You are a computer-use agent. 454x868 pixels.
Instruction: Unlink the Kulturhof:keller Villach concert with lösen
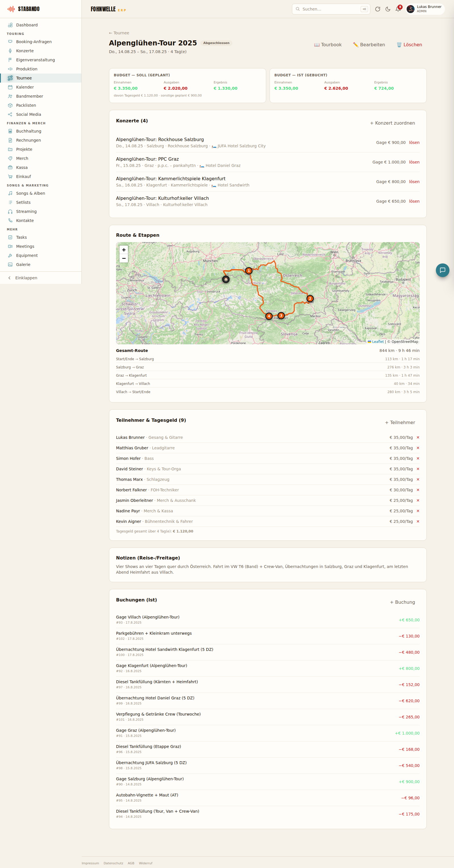click(x=414, y=201)
